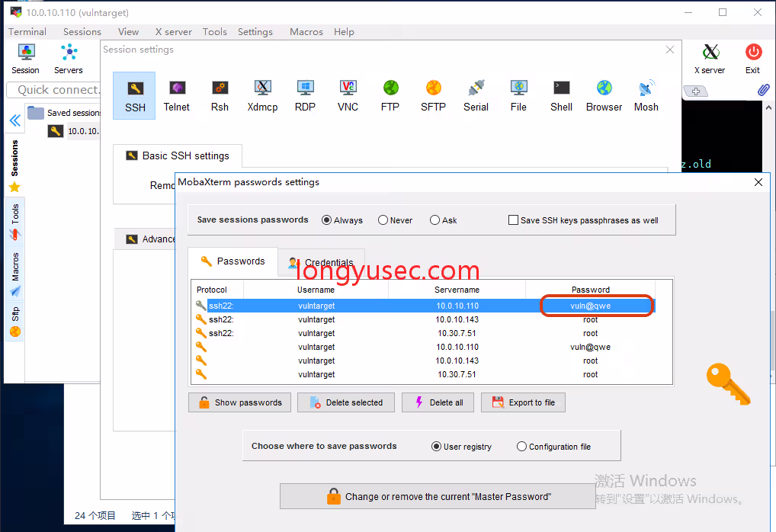Open the Help menu
This screenshot has width=776, height=532.
[x=344, y=32]
